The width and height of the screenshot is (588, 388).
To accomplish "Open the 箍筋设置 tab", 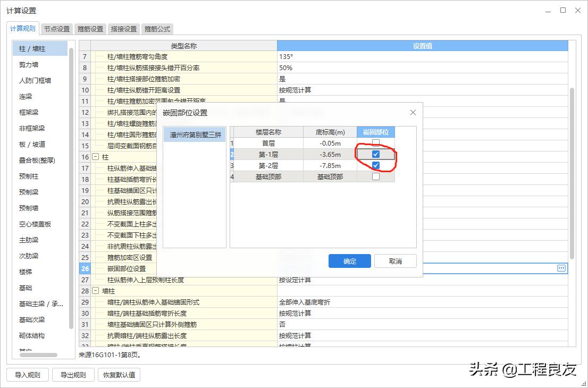I will click(x=89, y=29).
